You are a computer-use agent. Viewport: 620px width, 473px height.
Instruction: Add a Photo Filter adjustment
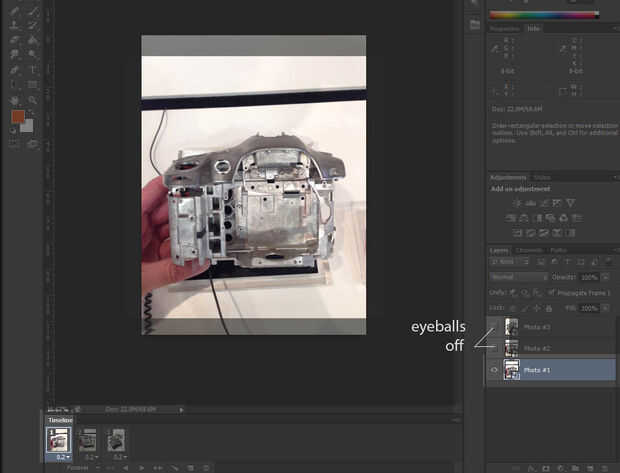[x=550, y=218]
